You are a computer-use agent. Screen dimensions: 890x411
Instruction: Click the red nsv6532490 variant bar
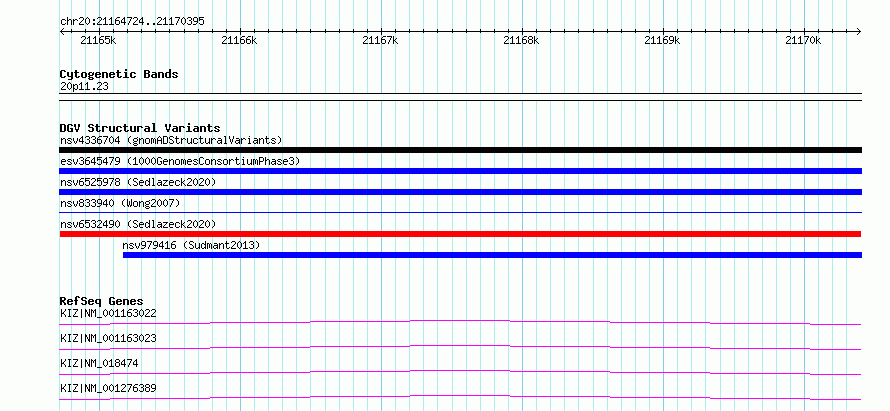(x=460, y=234)
